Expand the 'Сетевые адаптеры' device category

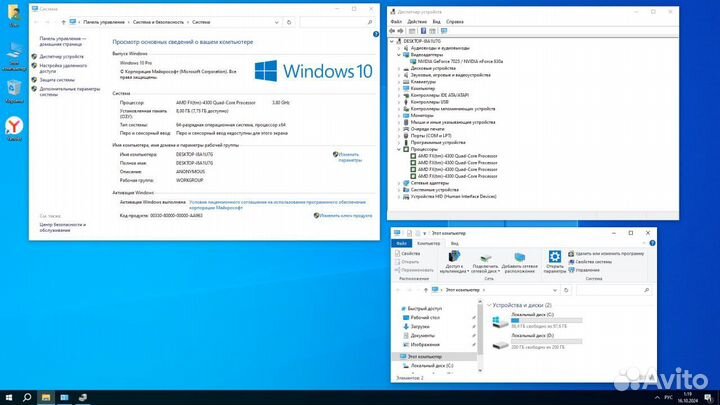[400, 182]
